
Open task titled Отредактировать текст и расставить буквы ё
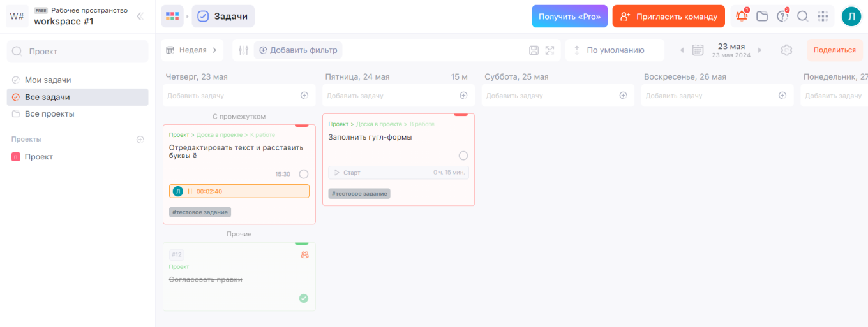click(x=236, y=152)
